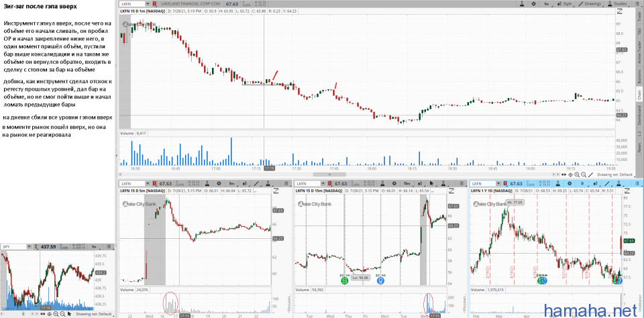644x318 pixels.
Task: Zoom out magnifier under SPY chart
Action: pyautogui.click(x=62, y=314)
